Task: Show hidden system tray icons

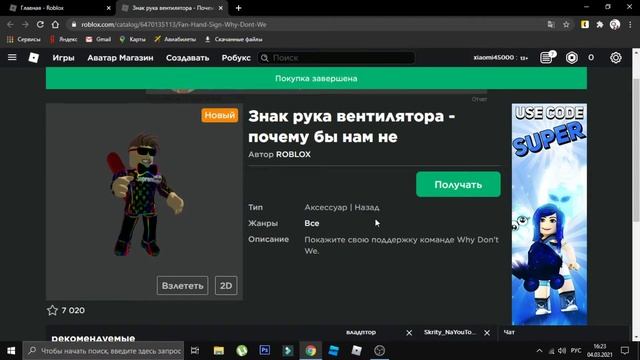Action: click(x=539, y=351)
